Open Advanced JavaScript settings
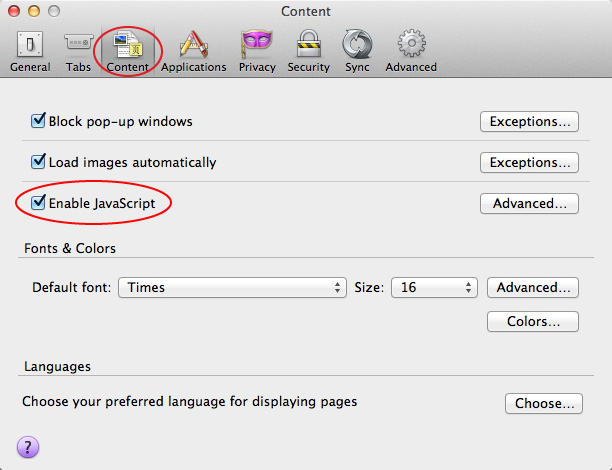The image size is (612, 470). [x=530, y=203]
